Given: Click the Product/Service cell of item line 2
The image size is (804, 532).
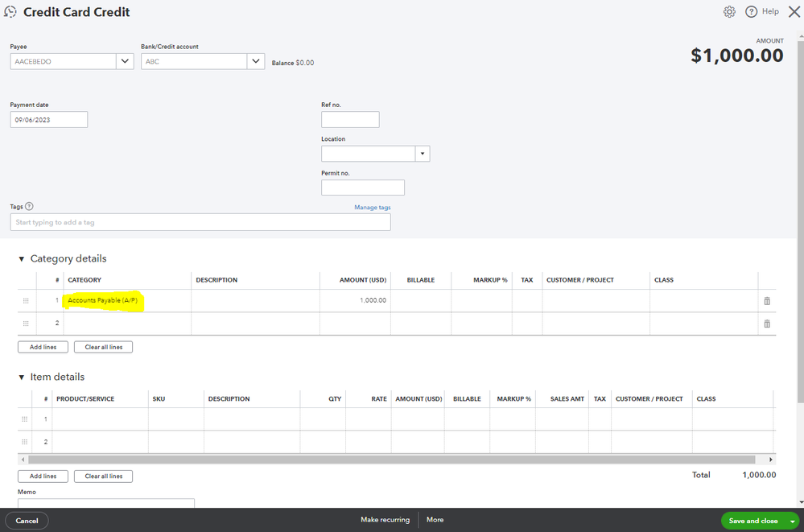Looking at the screenshot, I should (100, 442).
